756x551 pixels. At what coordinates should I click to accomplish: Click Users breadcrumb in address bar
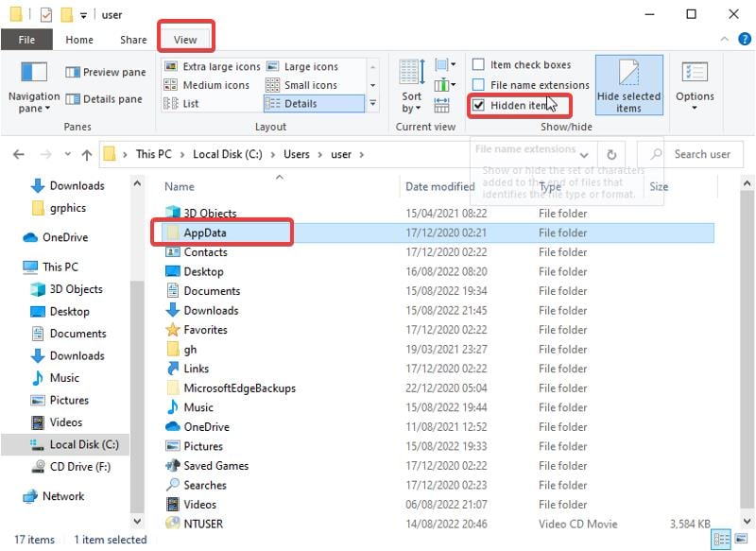tap(296, 154)
